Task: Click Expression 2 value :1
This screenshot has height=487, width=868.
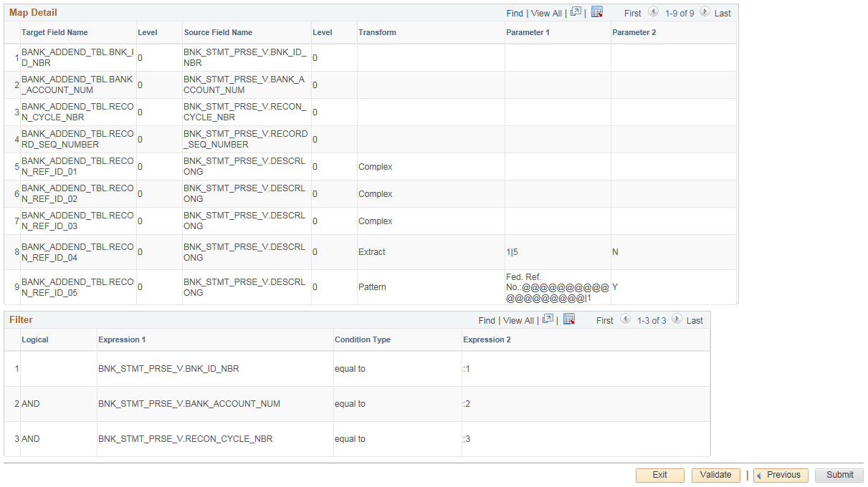Action: (467, 369)
